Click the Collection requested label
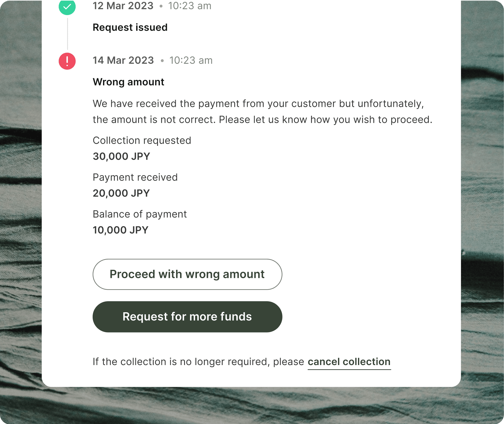Image resolution: width=504 pixels, height=424 pixels. 142,140
